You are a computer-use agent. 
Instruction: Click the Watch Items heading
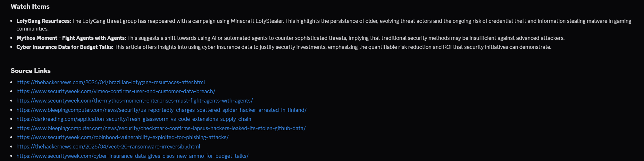[x=30, y=6]
